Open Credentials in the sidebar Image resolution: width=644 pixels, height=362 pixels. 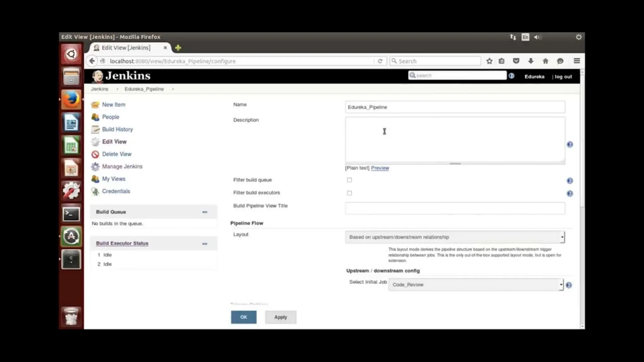click(116, 191)
